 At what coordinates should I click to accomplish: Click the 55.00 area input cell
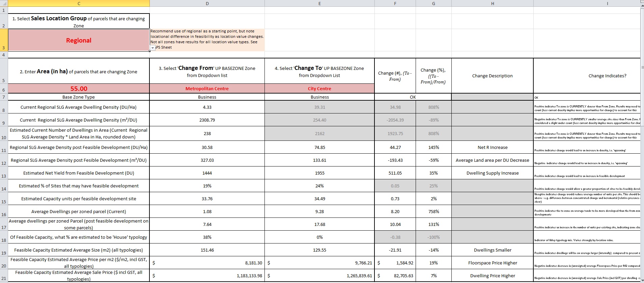(x=79, y=88)
